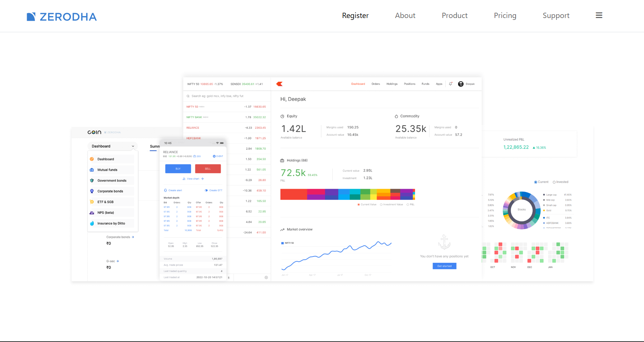This screenshot has width=644, height=342.
Task: Click the red SELL button
Action: click(x=208, y=169)
